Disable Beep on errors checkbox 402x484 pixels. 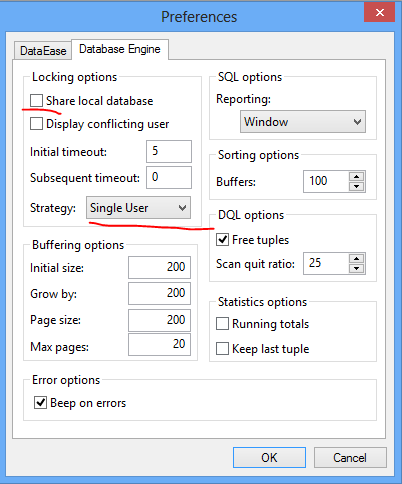(x=40, y=403)
